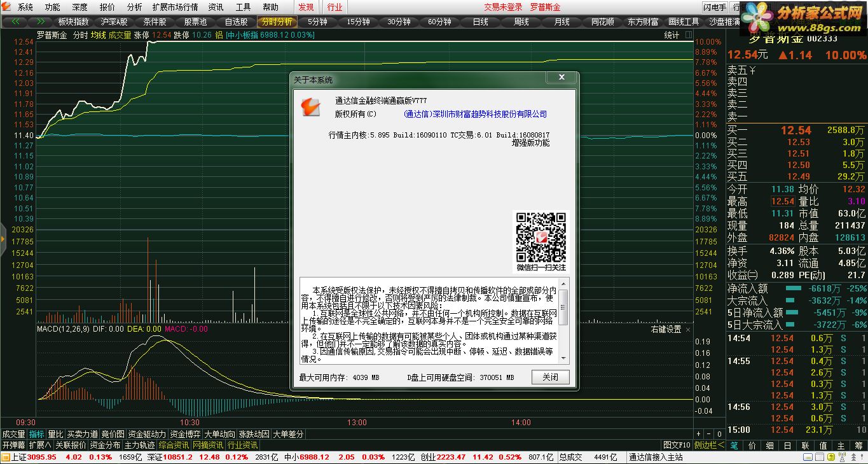
Task: Select the 联 tab in side panel
Action: (x=805, y=446)
